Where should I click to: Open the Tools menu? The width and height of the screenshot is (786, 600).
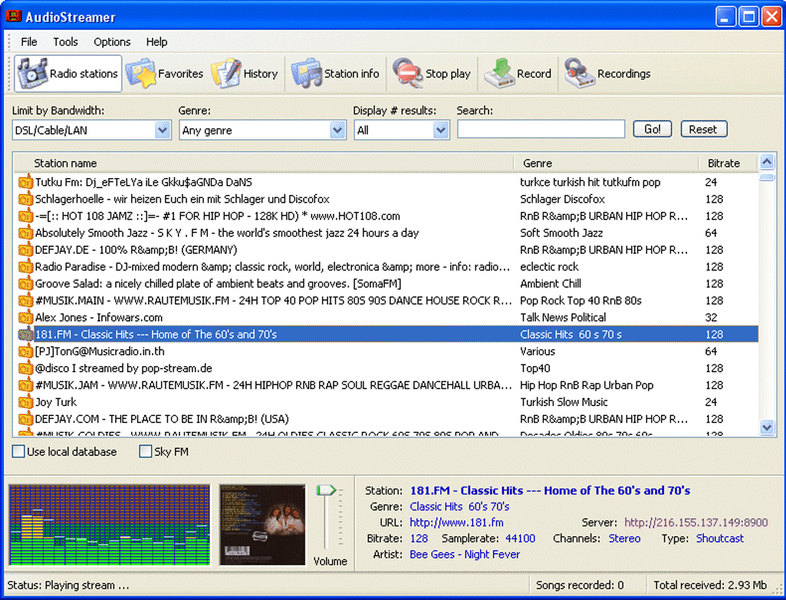(66, 42)
